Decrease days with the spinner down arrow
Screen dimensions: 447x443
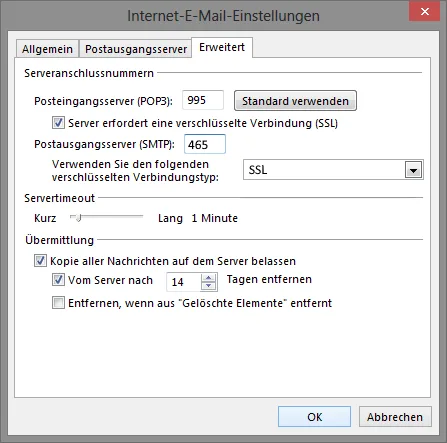209,286
